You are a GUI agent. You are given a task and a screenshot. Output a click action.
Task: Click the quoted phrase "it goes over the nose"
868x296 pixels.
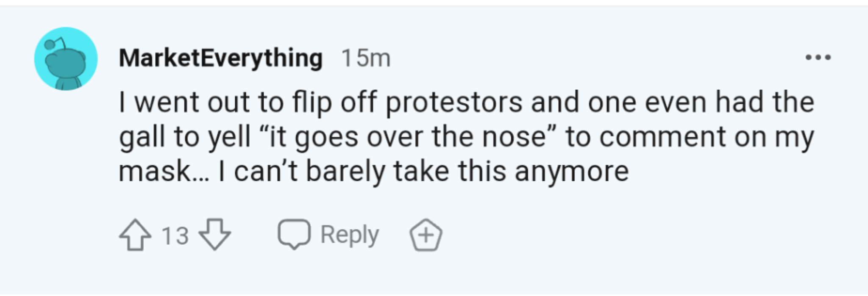[x=408, y=137]
